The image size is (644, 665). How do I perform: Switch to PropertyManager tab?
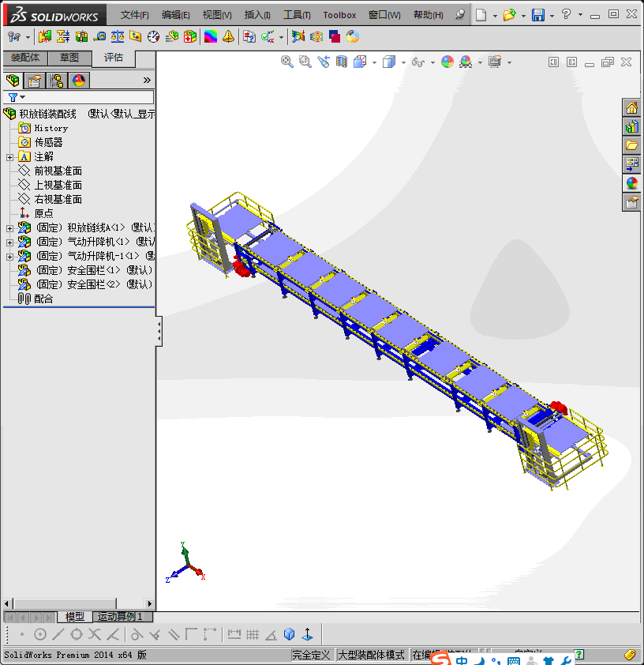point(34,80)
